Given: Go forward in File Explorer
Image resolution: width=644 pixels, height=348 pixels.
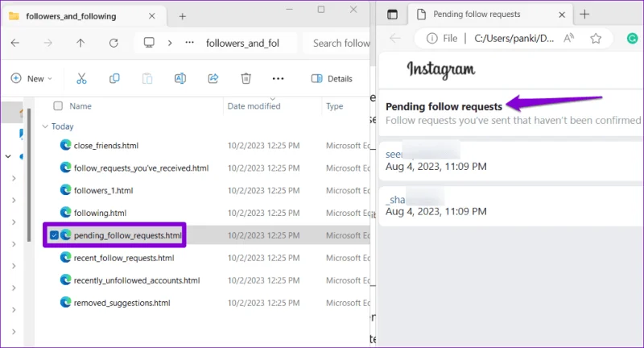Looking at the screenshot, I should (x=47, y=43).
